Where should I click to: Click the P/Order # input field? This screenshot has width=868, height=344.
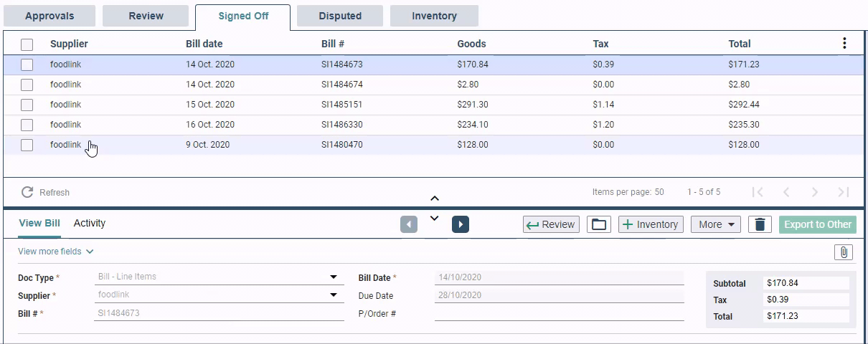pos(559,313)
